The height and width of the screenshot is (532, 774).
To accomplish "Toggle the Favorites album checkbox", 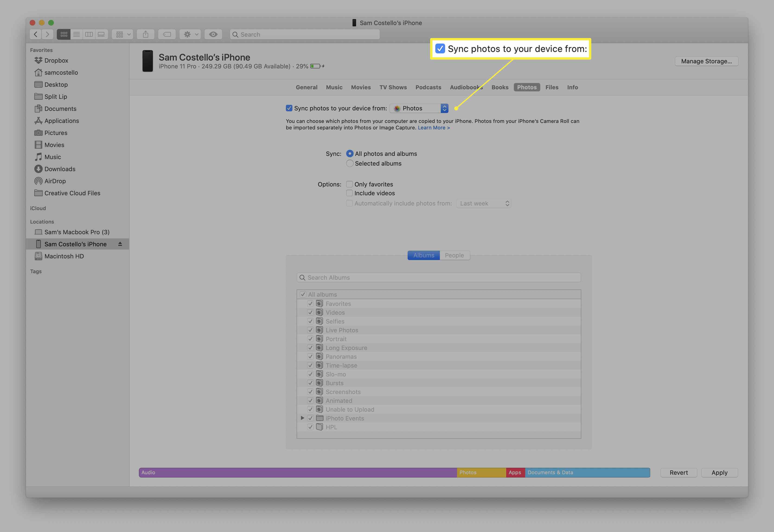I will 310,303.
